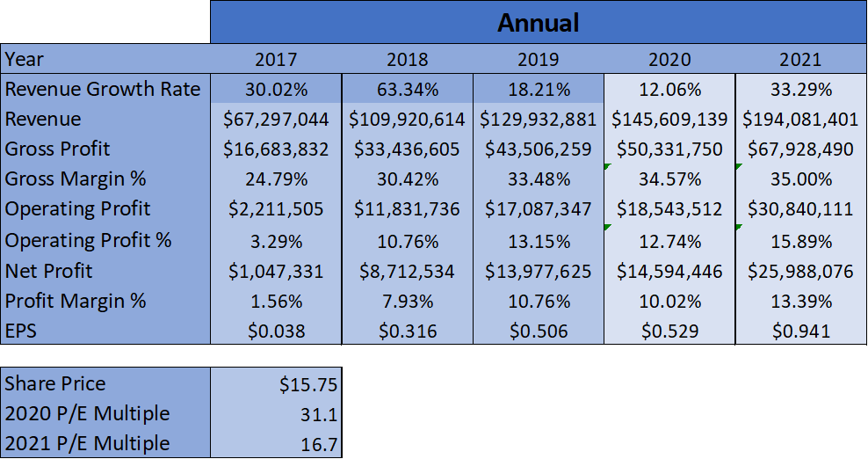Click the $194,081,401 revenue cell
Image resolution: width=868 pixels, height=459 pixels.
pyautogui.click(x=801, y=119)
